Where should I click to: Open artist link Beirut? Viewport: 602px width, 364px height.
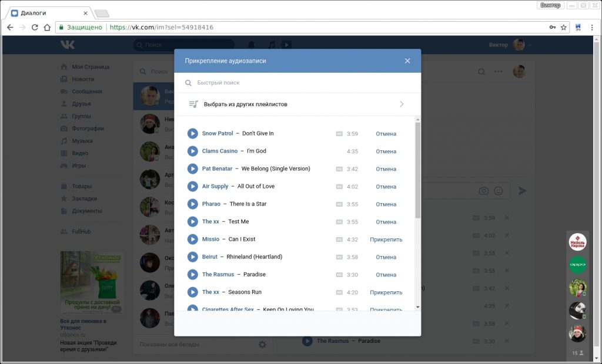tap(210, 257)
